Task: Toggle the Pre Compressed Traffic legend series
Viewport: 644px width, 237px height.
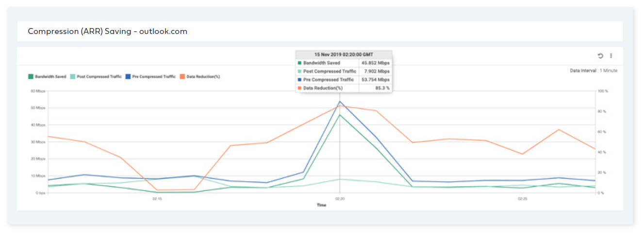Action: (150, 77)
